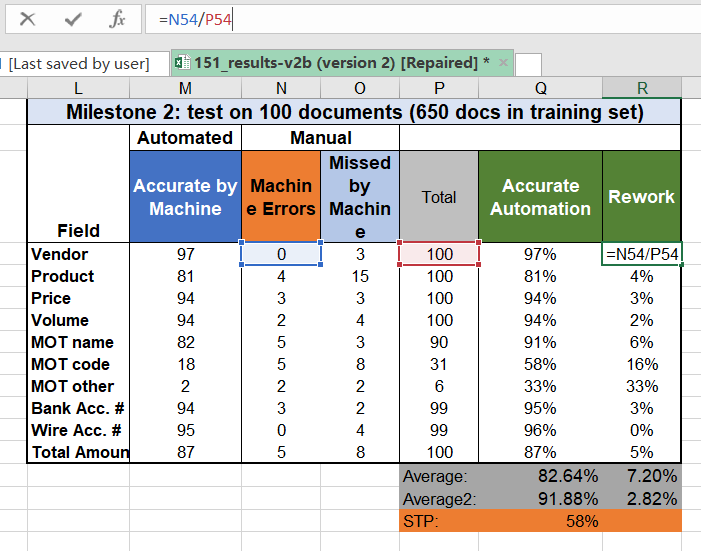Select column R header
The image size is (701, 551).
(642, 88)
